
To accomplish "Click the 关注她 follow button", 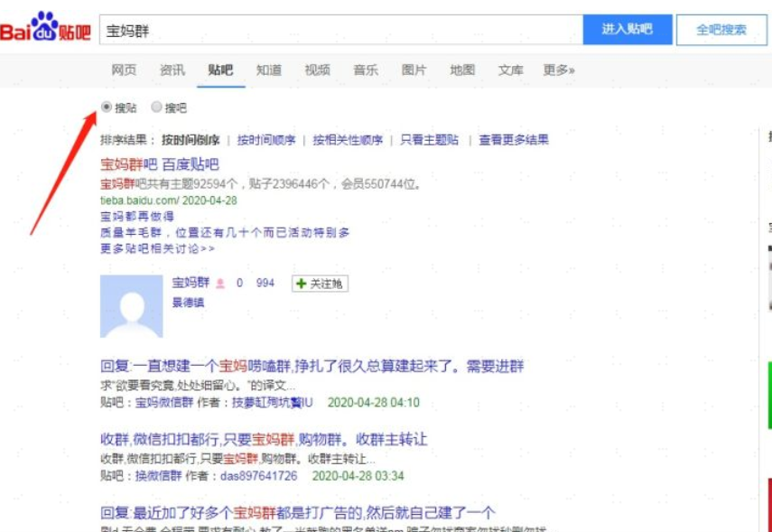I will [x=320, y=284].
